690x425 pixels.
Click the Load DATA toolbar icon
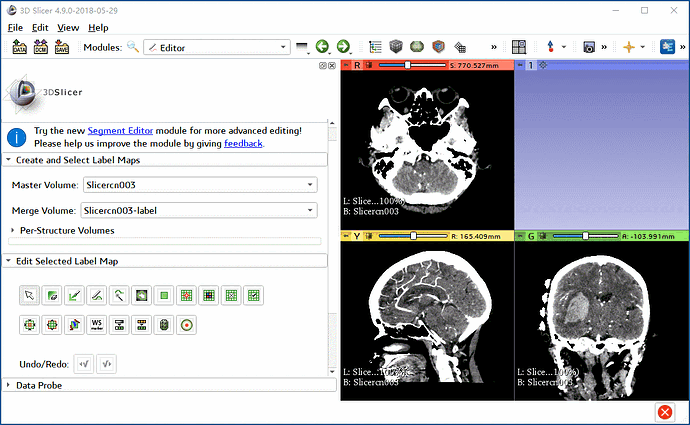(19, 47)
